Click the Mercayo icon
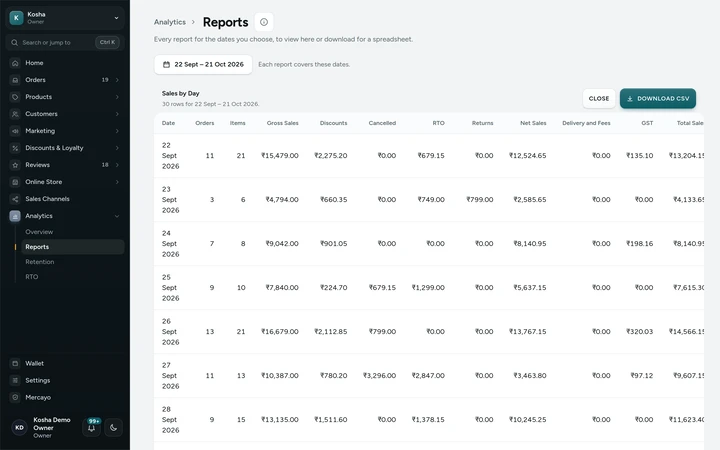Screen dimensions: 720x450 point(15,397)
